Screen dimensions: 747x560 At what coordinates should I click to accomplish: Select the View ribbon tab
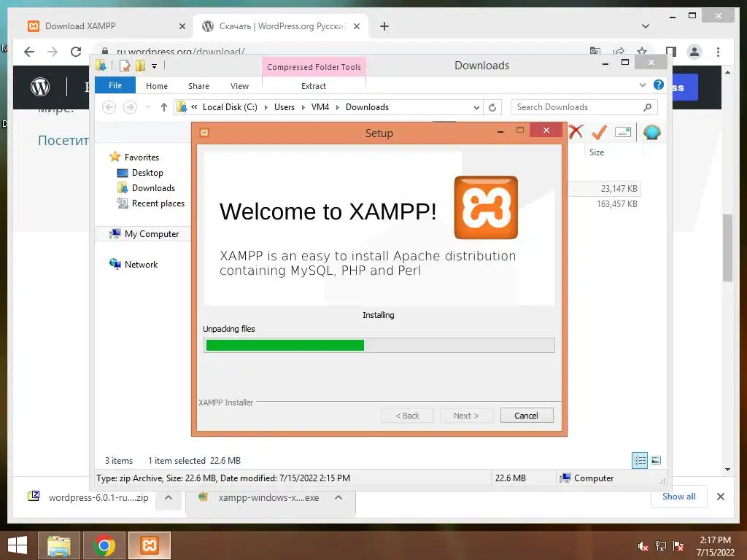[x=239, y=86]
